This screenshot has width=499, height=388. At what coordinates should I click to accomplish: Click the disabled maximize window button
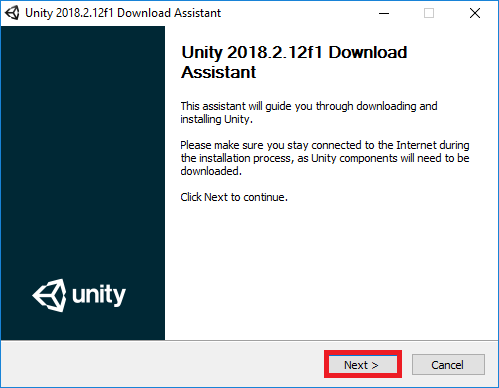(429, 13)
